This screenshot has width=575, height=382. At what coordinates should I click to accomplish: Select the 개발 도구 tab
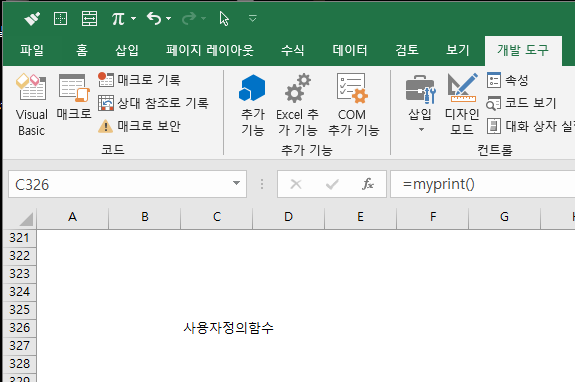523,50
